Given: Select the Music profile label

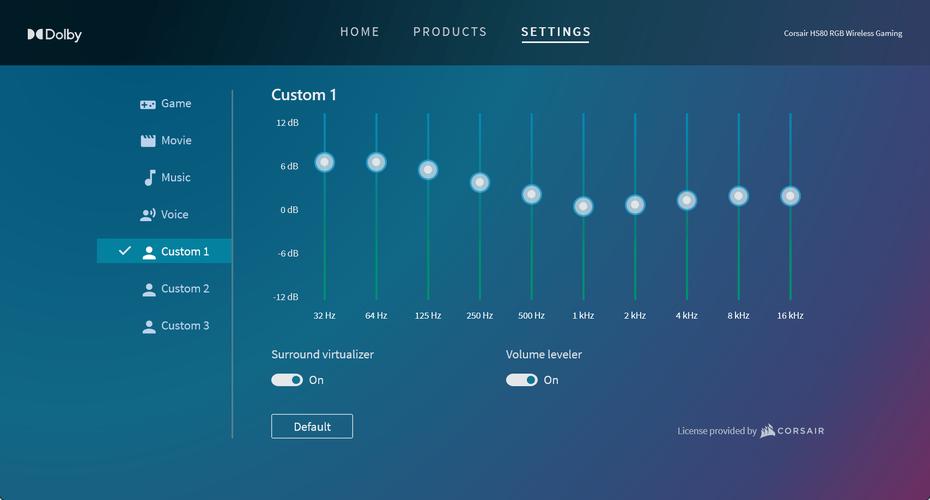Looking at the screenshot, I should [176, 177].
